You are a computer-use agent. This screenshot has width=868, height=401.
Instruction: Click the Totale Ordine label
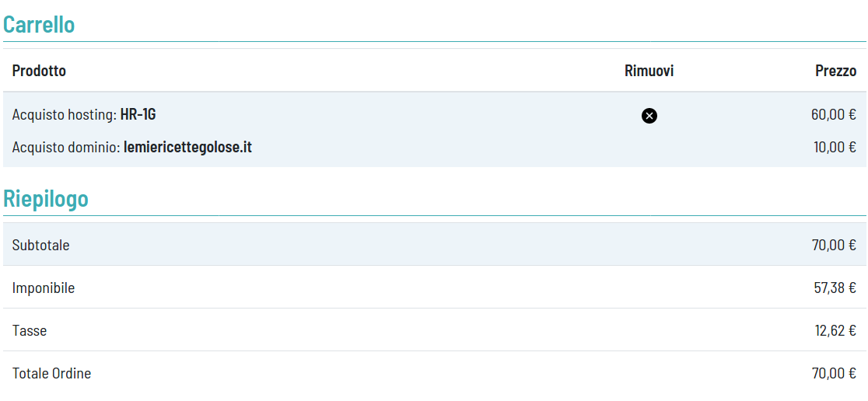[51, 373]
